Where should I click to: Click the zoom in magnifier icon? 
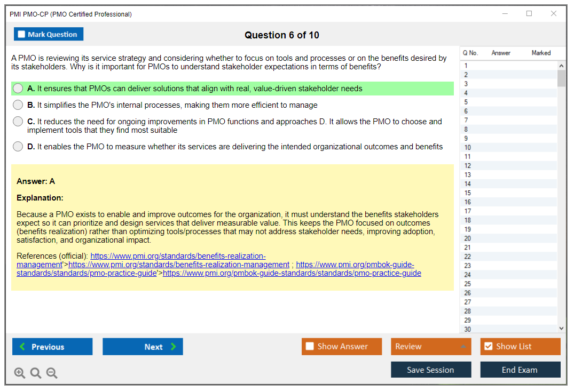click(20, 373)
